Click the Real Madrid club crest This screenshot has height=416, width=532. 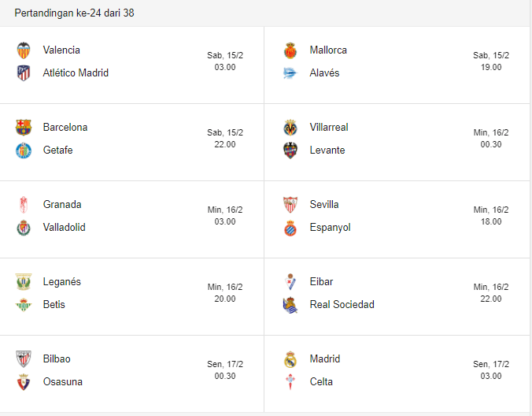click(x=290, y=359)
